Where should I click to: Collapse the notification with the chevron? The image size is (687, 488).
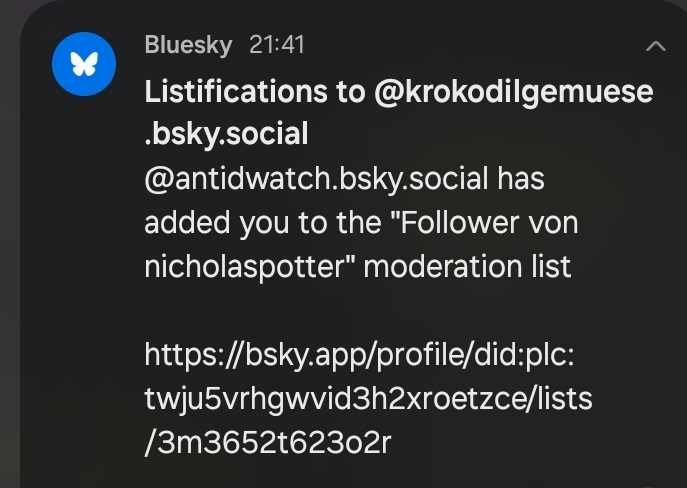click(x=656, y=46)
